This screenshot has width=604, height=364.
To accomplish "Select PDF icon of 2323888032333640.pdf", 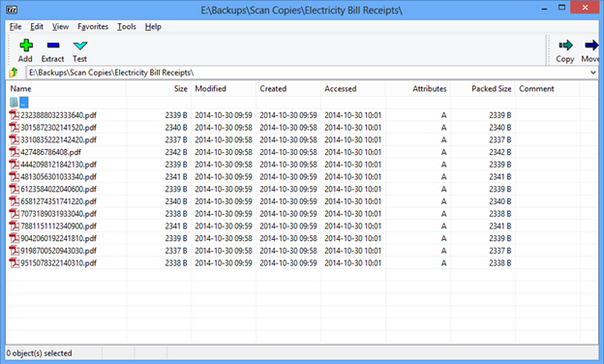I will [x=15, y=115].
